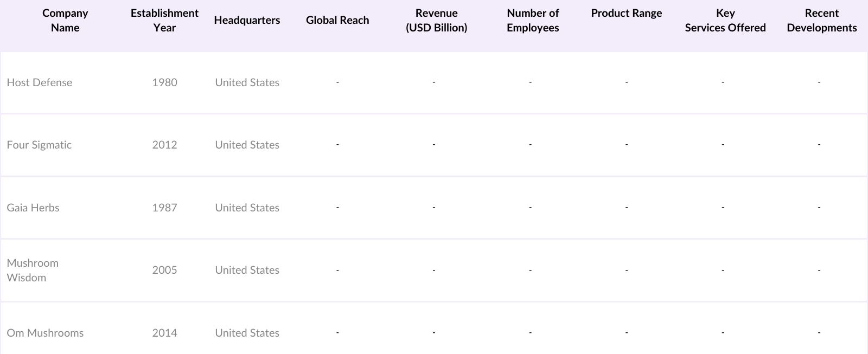Click the 2005 establishment year cell
The height and width of the screenshot is (354, 868).
tap(164, 270)
